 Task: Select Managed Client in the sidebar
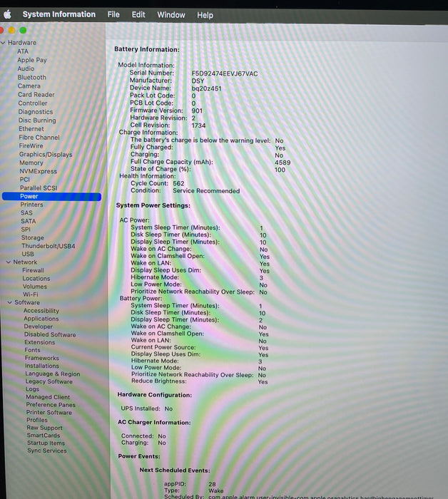pos(48,397)
